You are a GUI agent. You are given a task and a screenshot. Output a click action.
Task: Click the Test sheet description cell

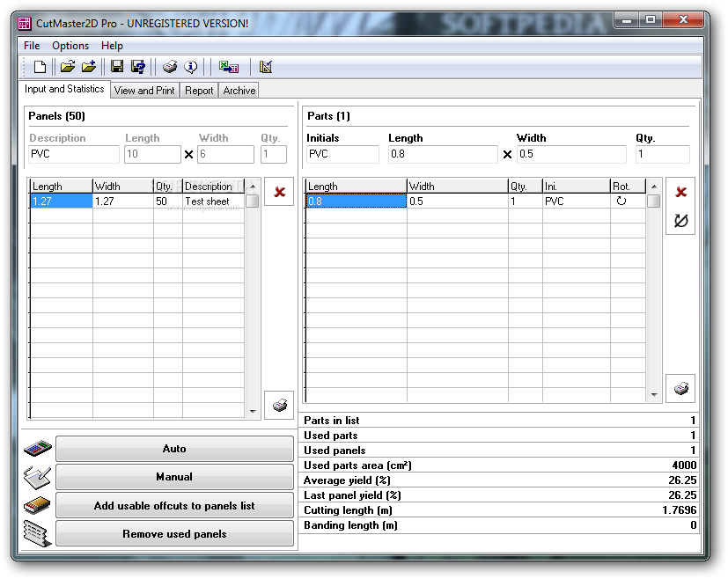click(213, 201)
